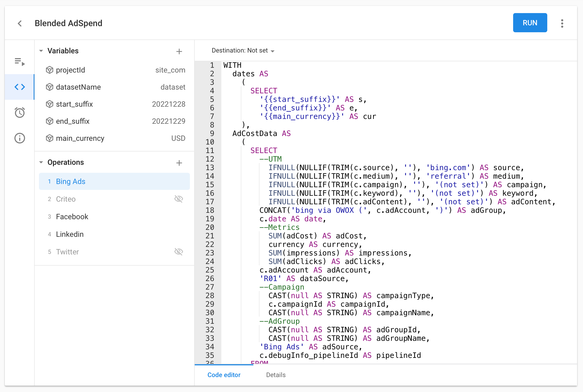Open the three-dot more options menu
583x392 pixels.
(x=562, y=23)
